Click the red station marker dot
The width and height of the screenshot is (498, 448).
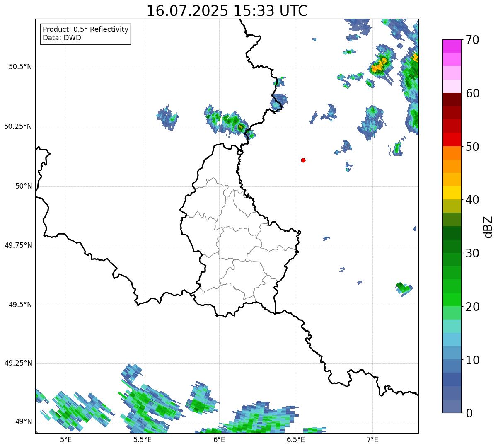[x=303, y=160]
